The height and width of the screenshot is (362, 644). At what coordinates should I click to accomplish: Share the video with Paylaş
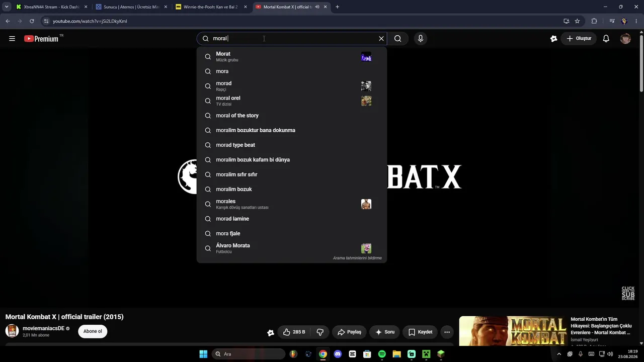(x=349, y=332)
